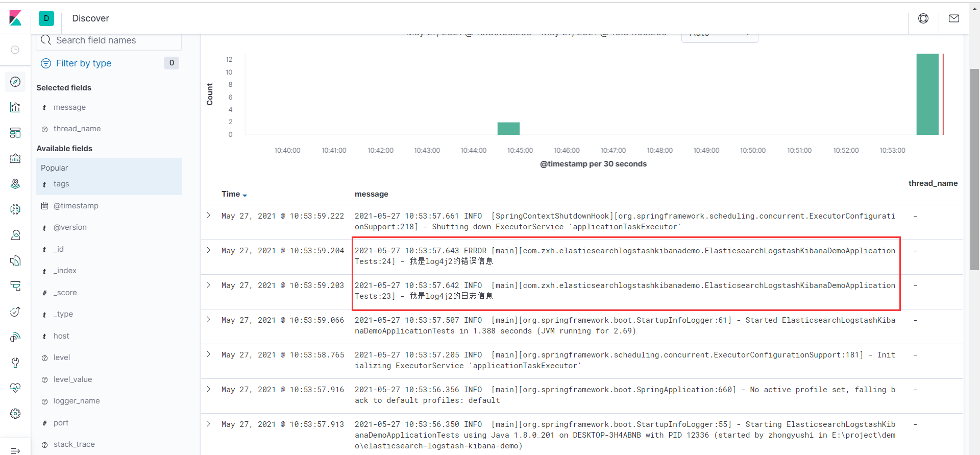This screenshot has width=980, height=455.
Task: Expand the 10:53:59.203 log row
Action: (209, 285)
